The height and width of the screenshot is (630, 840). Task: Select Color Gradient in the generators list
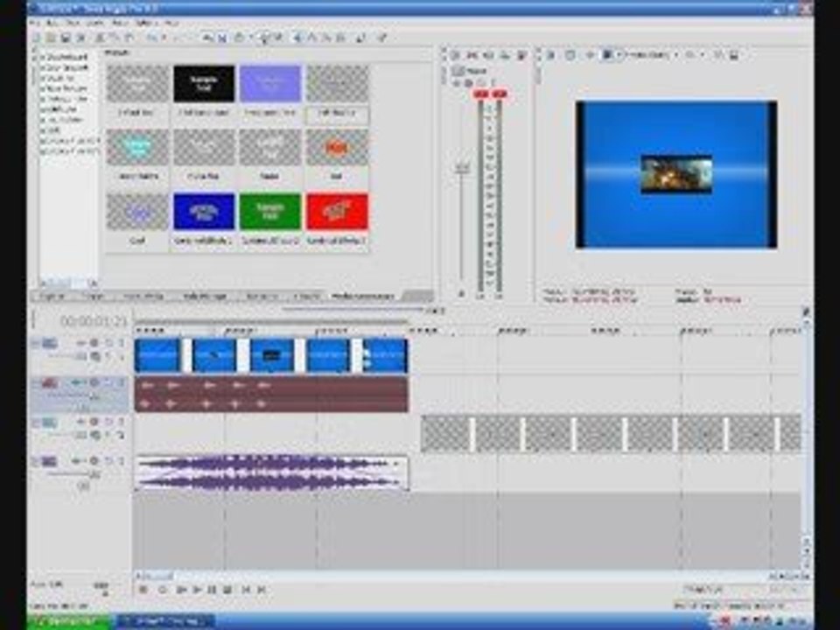coord(66,68)
